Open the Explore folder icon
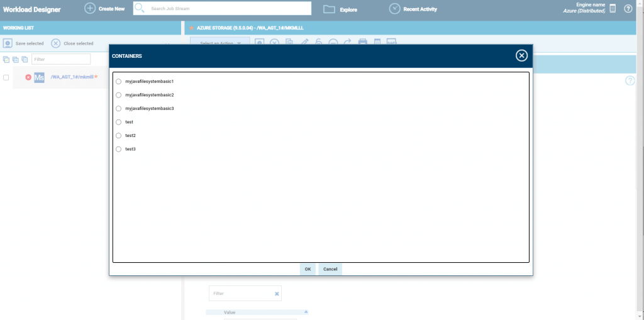The width and height of the screenshot is (644, 320). pyautogui.click(x=329, y=9)
